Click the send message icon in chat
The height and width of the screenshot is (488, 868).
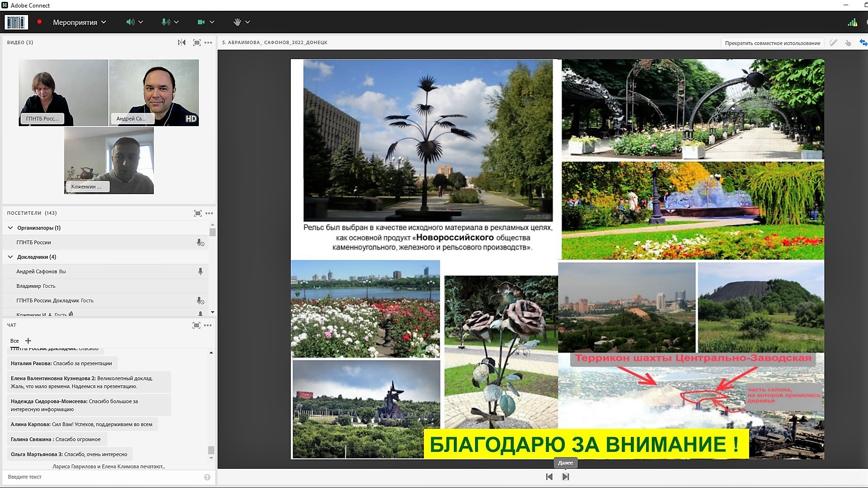pos(207,477)
